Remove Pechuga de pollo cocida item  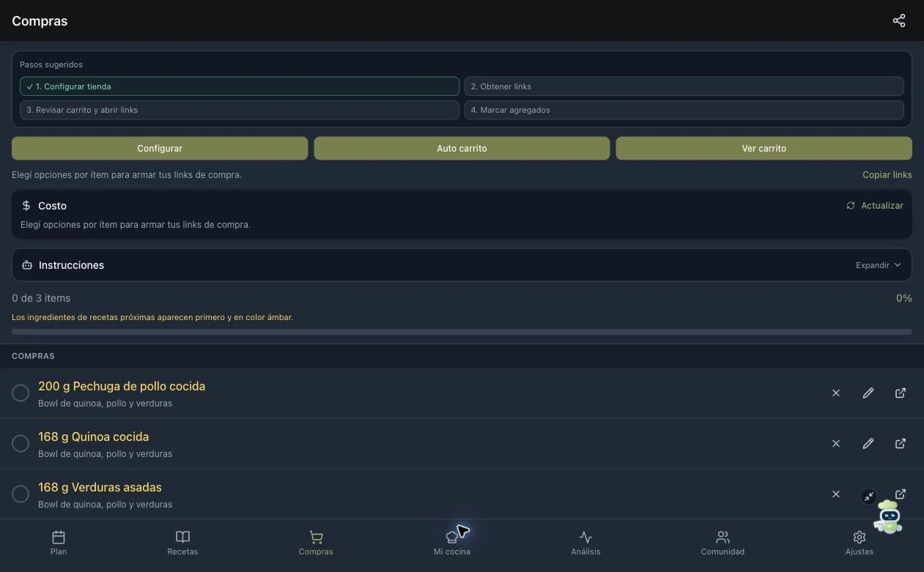[836, 393]
